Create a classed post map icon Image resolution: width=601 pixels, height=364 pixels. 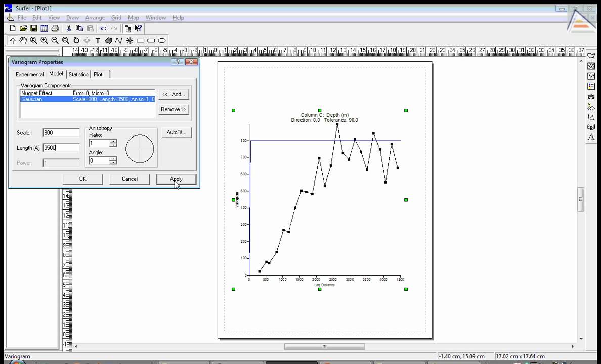tap(591, 86)
